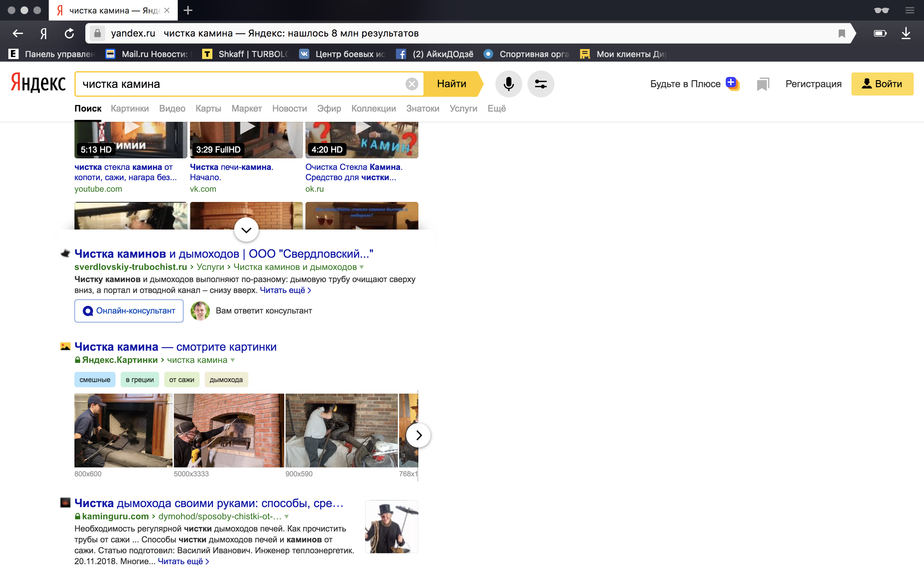Select the 'от сажи' image filter chip
The width and height of the screenshot is (924, 577).
click(x=181, y=380)
